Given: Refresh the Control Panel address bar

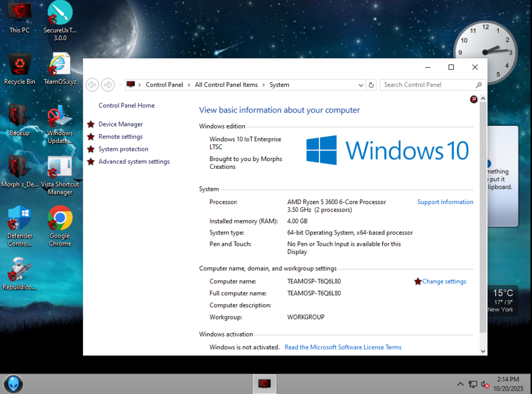Looking at the screenshot, I should tap(371, 85).
